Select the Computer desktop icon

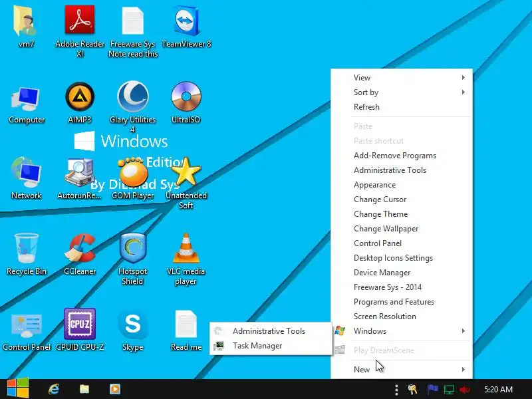(27, 98)
